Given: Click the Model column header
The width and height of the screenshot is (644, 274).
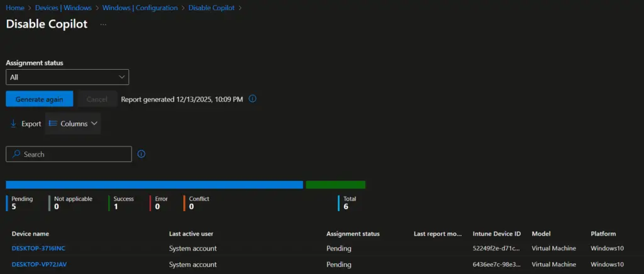Looking at the screenshot, I should tap(541, 234).
